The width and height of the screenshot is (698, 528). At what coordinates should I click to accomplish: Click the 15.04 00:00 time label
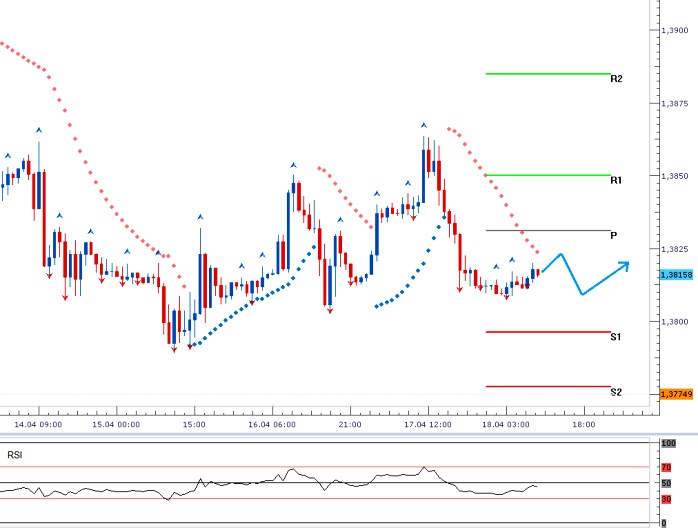click(116, 424)
